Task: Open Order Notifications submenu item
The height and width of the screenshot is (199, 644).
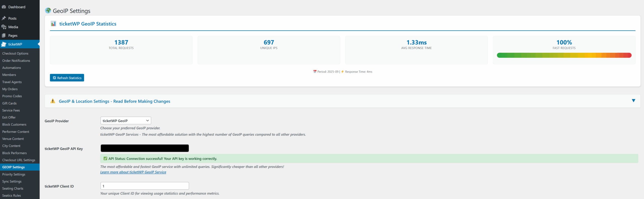Action: point(16,60)
